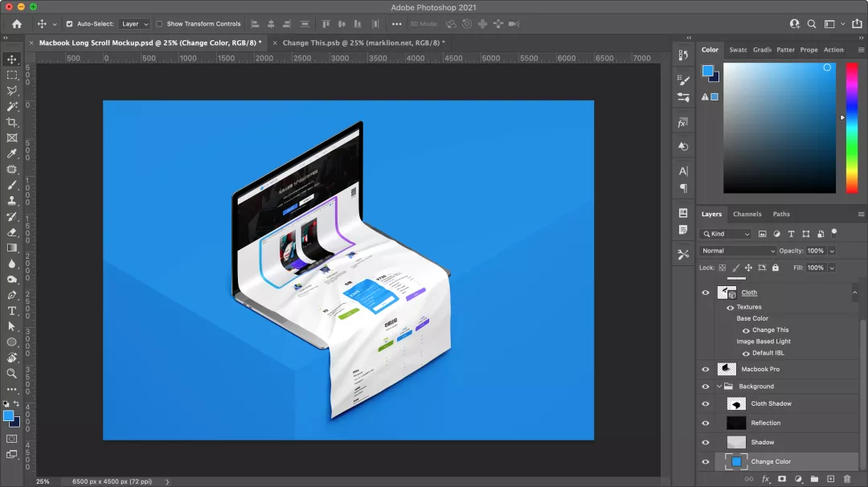Create a new layer with the plus icon

(830, 479)
